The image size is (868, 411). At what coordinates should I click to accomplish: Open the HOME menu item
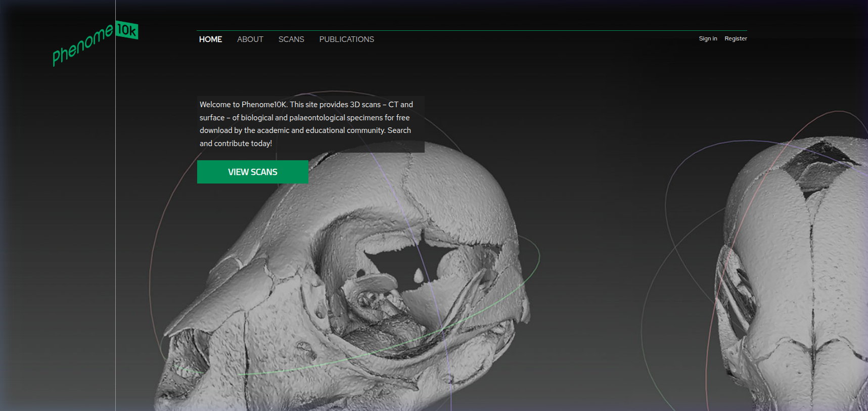tap(210, 39)
